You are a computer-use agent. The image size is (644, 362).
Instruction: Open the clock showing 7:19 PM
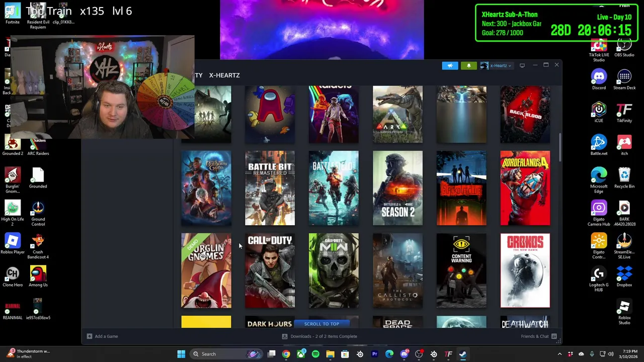click(x=629, y=354)
